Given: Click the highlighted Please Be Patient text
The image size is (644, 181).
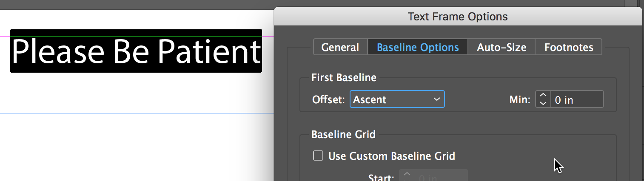Looking at the screenshot, I should tap(136, 51).
